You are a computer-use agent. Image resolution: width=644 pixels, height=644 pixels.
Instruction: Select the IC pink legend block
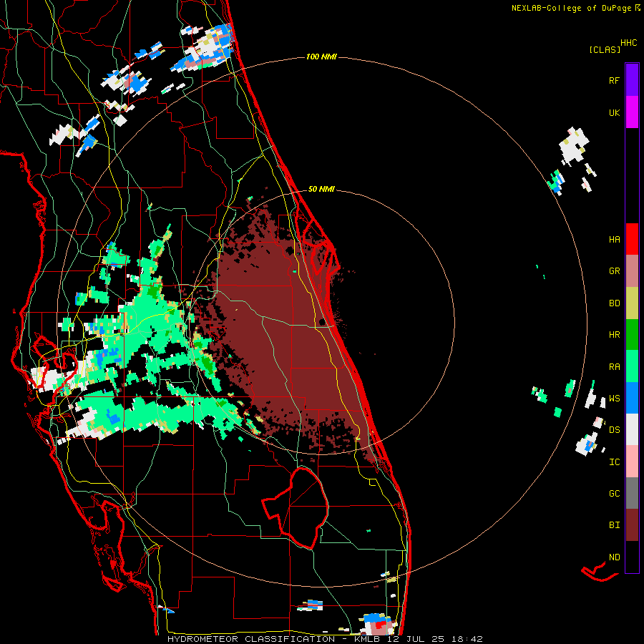click(632, 462)
